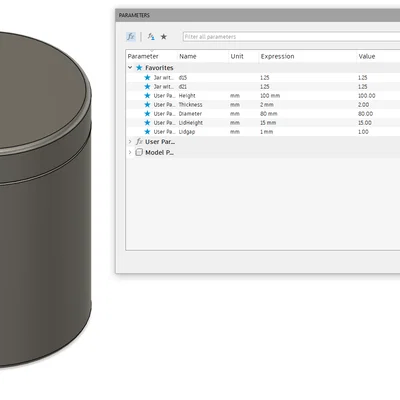Click the Favorites group label

coord(159,68)
